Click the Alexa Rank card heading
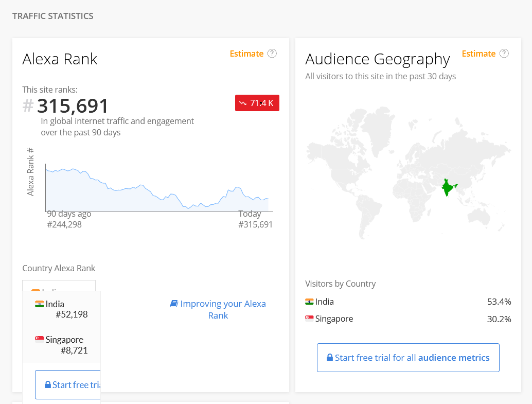 (60, 59)
